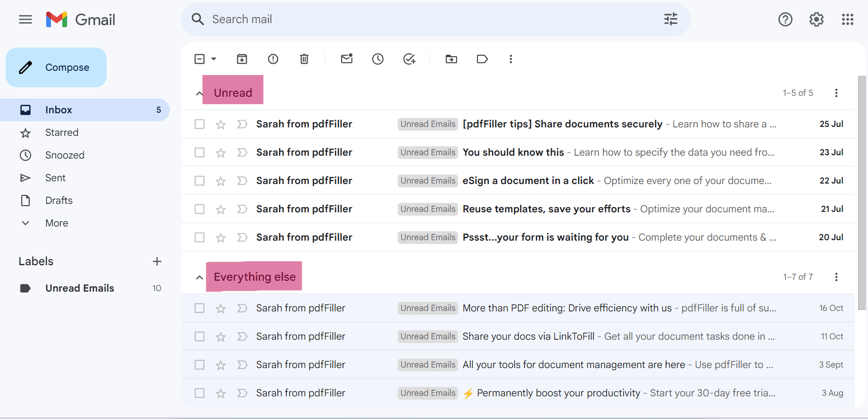This screenshot has height=419, width=868.
Task: Click the Archive icon in toolbar
Action: (242, 59)
